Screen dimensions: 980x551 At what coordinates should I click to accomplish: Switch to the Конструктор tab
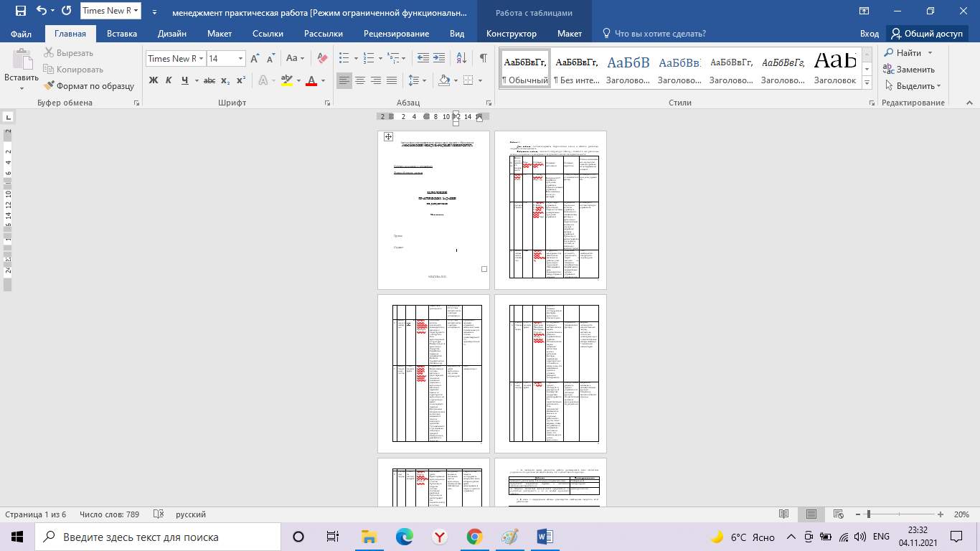[512, 34]
